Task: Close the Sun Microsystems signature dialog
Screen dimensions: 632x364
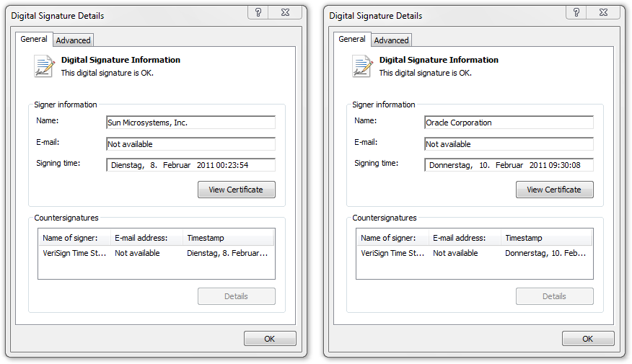Action: (x=286, y=12)
